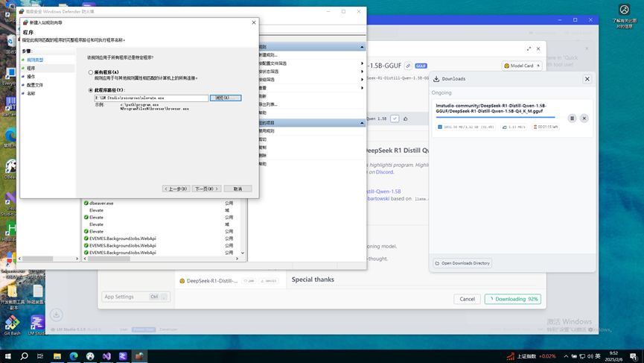
Task: Copy model link icon beside 1.5B-GGUF
Action: [408, 66]
